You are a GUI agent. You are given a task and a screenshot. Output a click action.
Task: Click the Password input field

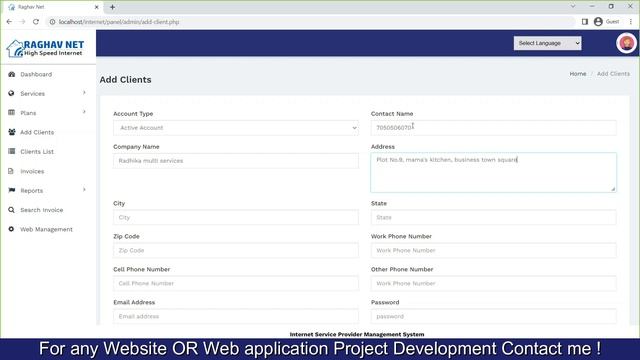point(493,316)
